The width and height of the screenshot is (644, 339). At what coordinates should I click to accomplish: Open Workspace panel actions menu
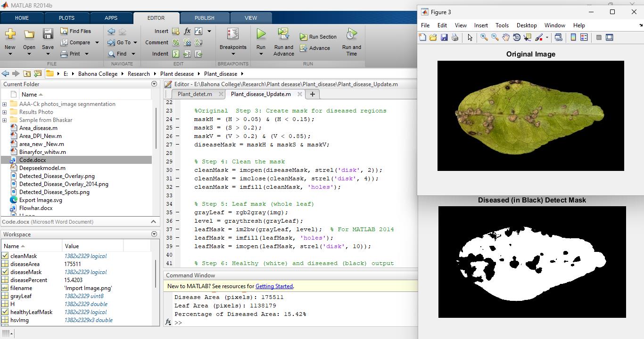[x=154, y=234]
